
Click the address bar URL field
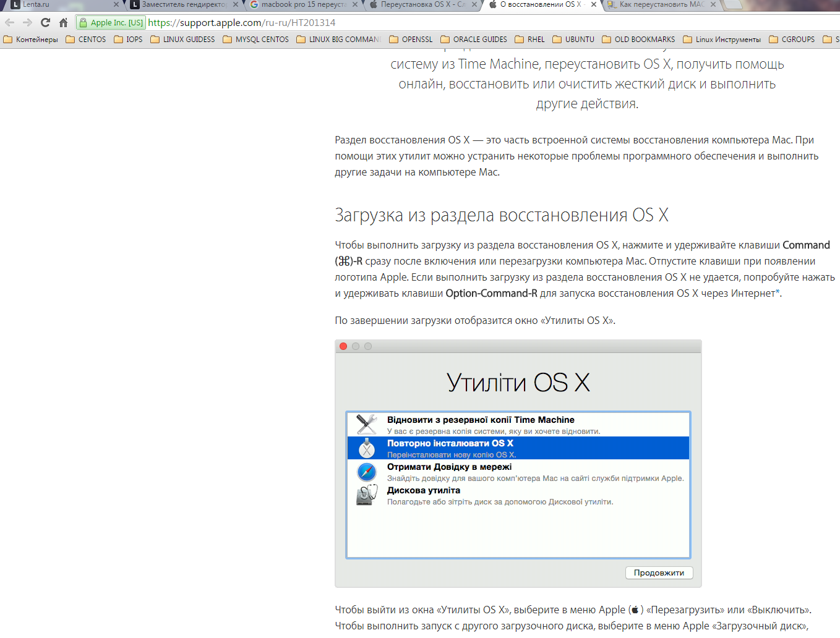coord(433,23)
